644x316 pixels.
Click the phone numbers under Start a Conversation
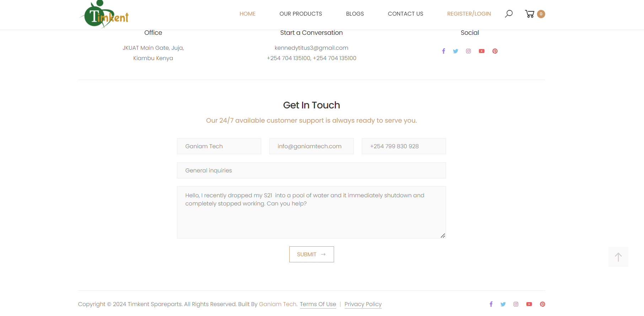[x=311, y=58]
